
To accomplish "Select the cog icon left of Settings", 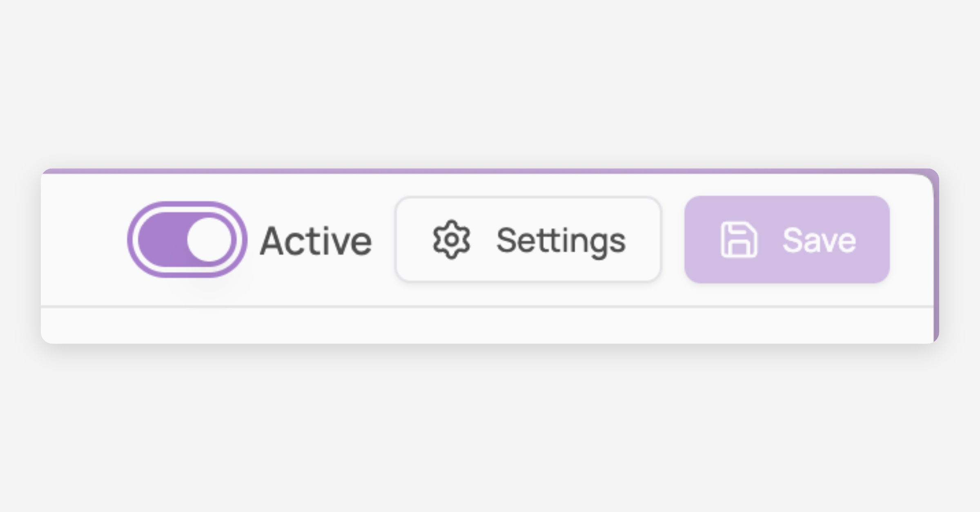I will tap(451, 240).
